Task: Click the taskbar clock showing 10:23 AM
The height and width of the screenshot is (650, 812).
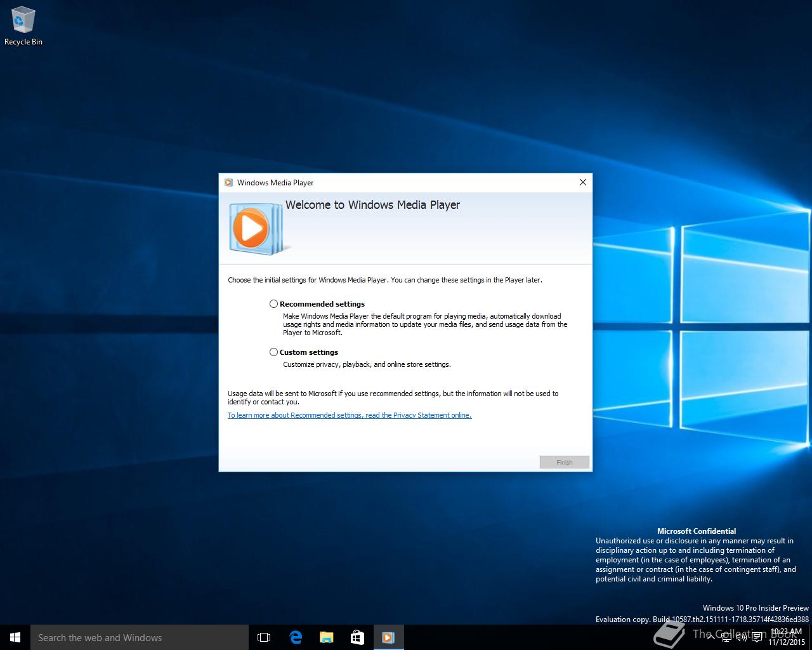Action: [787, 637]
